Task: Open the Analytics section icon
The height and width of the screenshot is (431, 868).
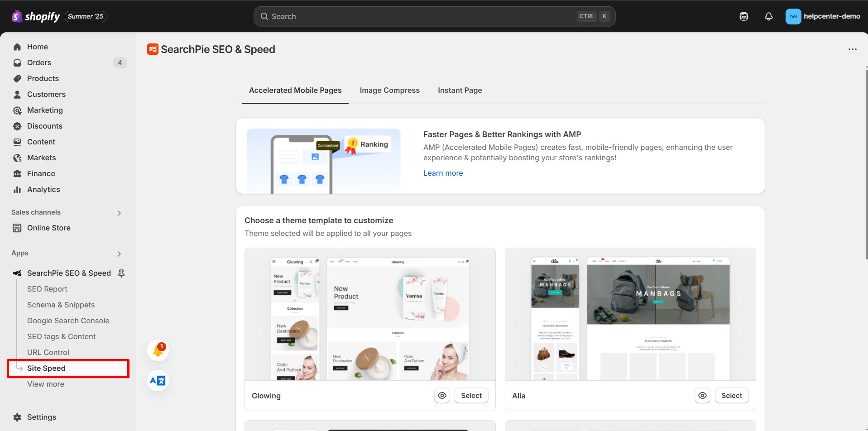Action: [17, 189]
